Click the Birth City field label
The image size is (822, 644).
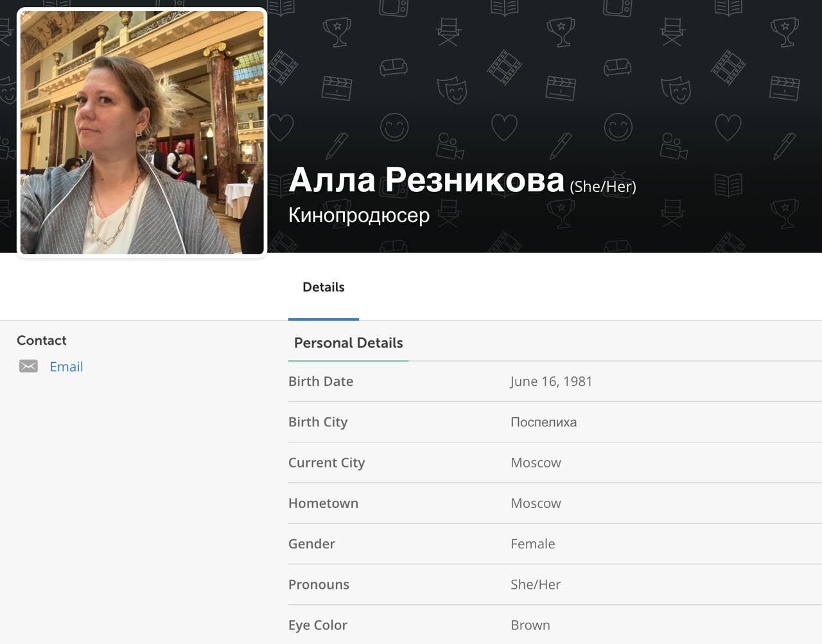[318, 422]
